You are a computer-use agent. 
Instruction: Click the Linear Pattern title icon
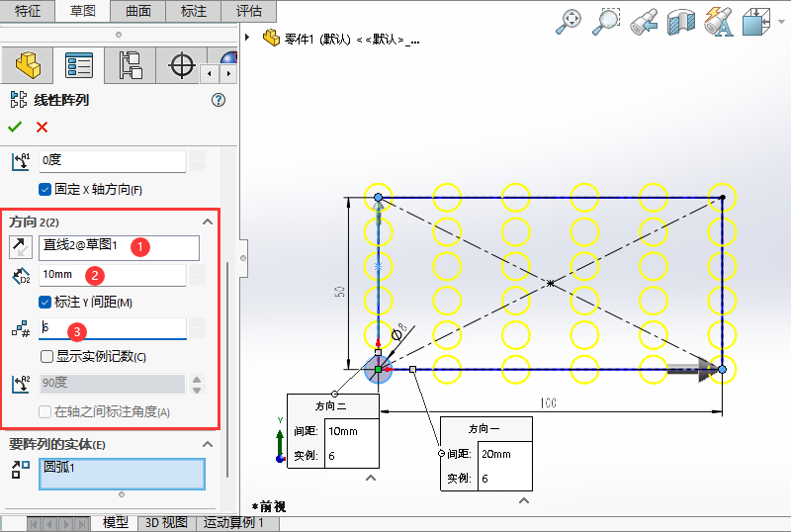[19, 100]
